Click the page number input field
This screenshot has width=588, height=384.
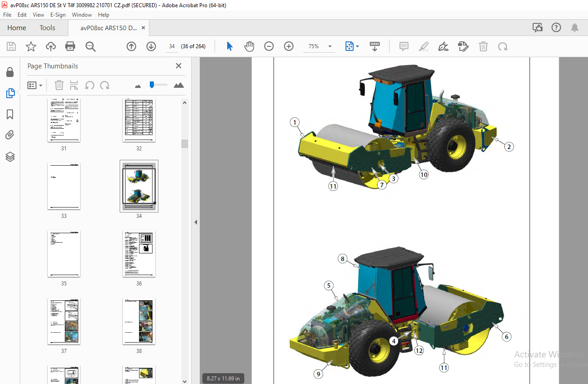(x=172, y=46)
